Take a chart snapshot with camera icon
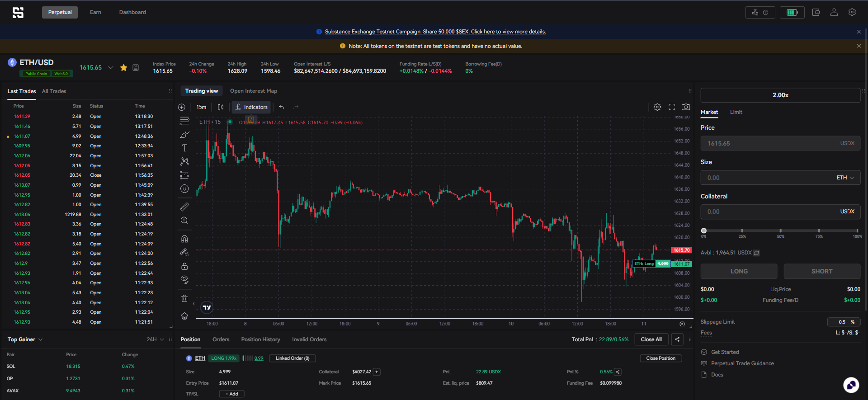This screenshot has width=868, height=400. tap(686, 107)
